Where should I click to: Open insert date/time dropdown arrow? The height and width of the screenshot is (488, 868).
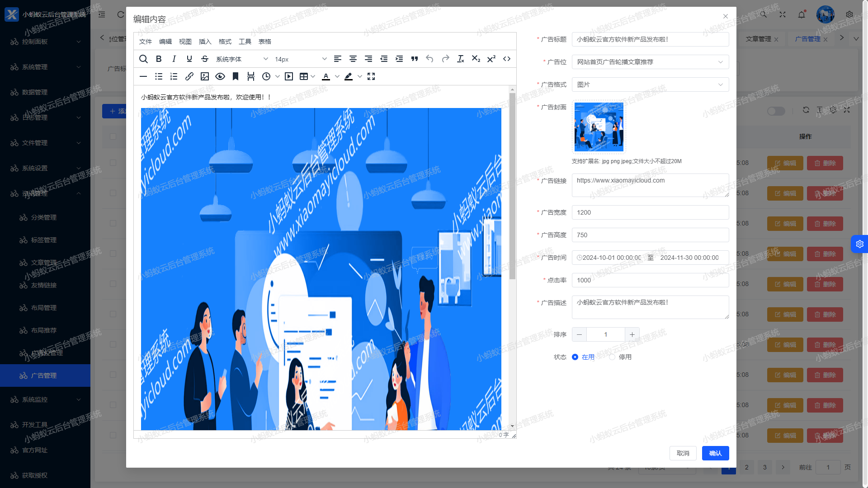278,76
